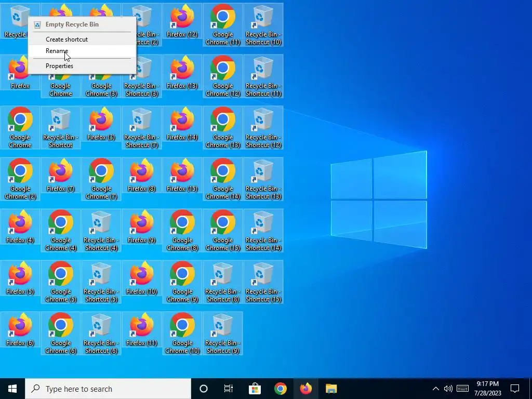
Task: Open Task View on the taskbar
Action: tap(229, 389)
